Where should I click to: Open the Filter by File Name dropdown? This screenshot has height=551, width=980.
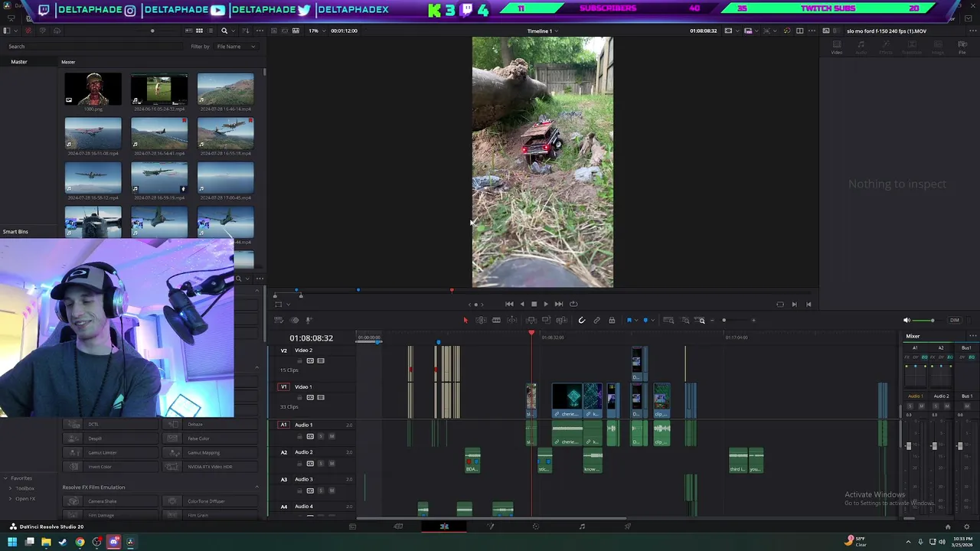(x=236, y=47)
